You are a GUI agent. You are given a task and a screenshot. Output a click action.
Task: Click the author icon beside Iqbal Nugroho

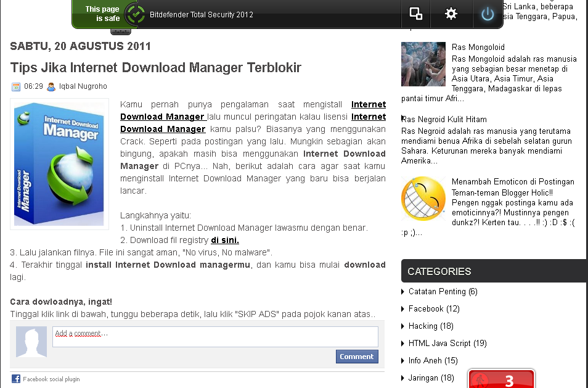[x=51, y=87]
